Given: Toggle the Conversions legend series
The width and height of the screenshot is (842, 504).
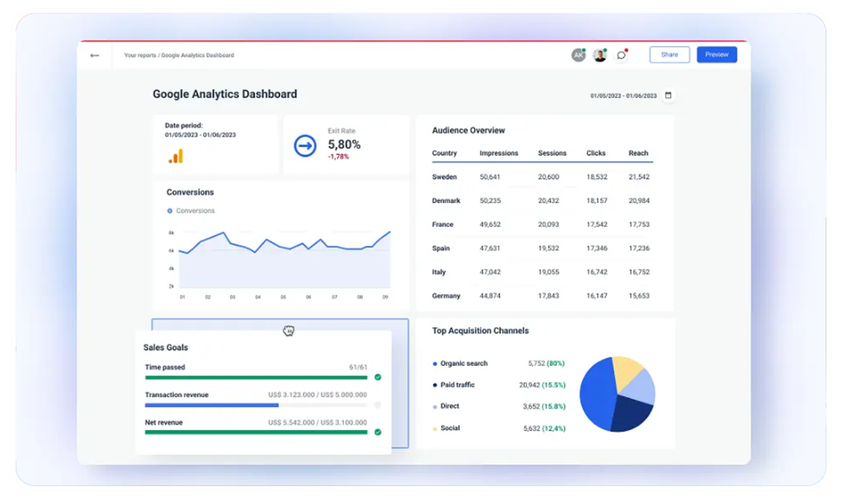Looking at the screenshot, I should point(191,211).
